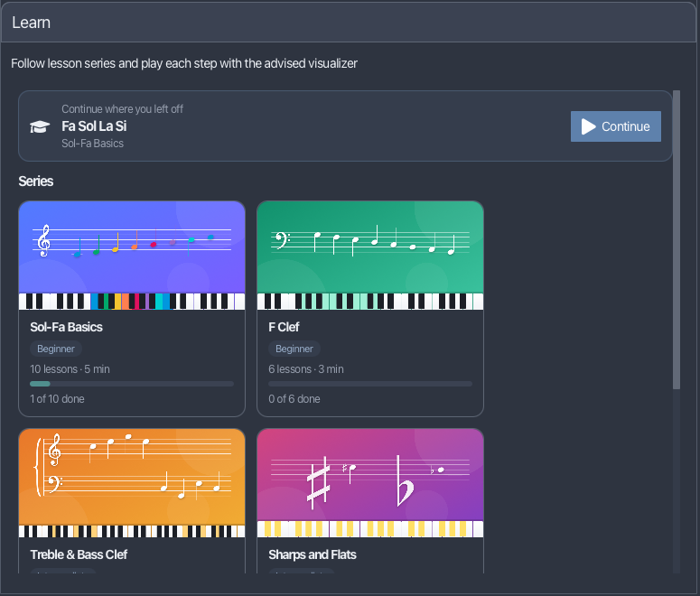Click "Sol-Fa Basics" subtitle in continue banner

click(x=92, y=144)
